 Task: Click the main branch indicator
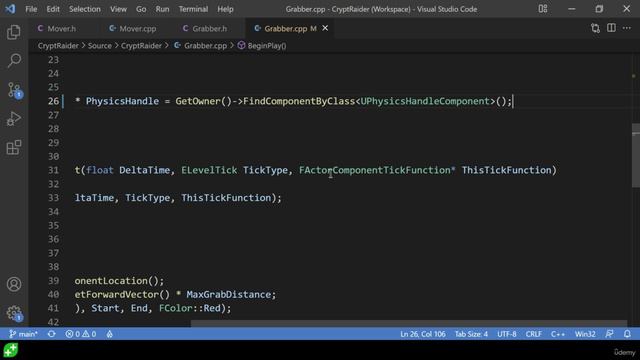23,334
